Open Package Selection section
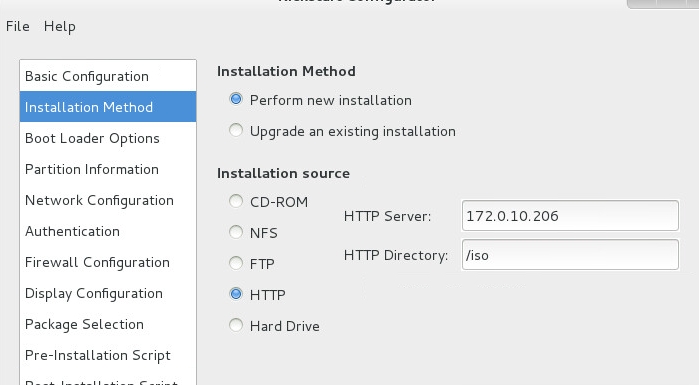Viewport: 699px width, 385px height. tap(108, 324)
